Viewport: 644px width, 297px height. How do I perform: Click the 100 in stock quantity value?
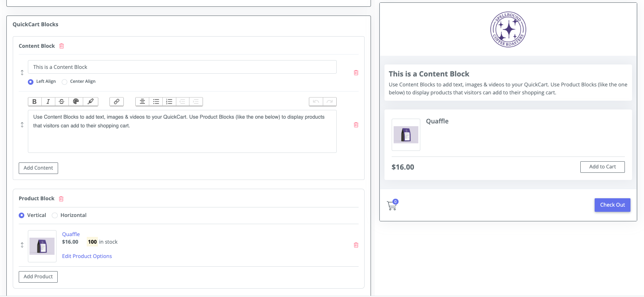pyautogui.click(x=92, y=242)
